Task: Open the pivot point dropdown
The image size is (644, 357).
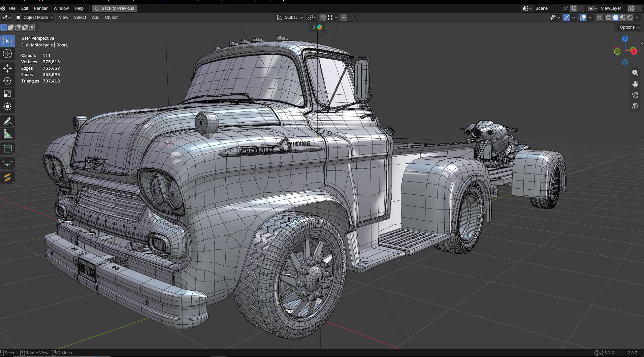Action: click(x=312, y=18)
